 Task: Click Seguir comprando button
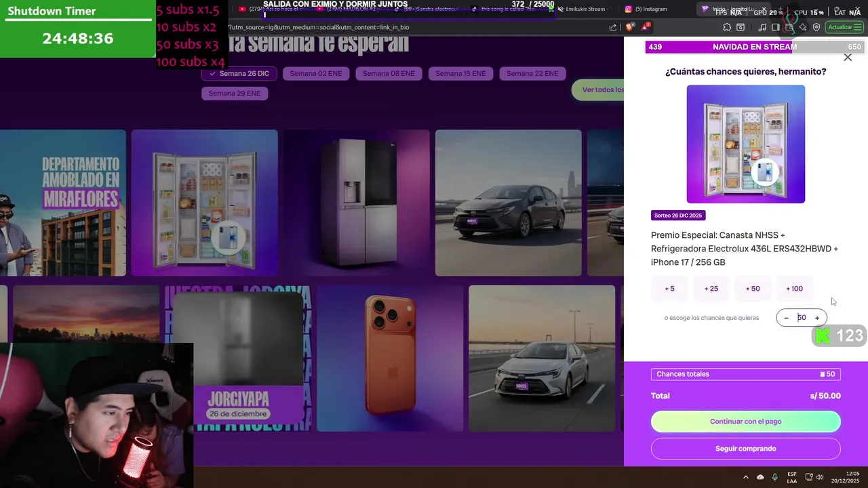coord(746,449)
